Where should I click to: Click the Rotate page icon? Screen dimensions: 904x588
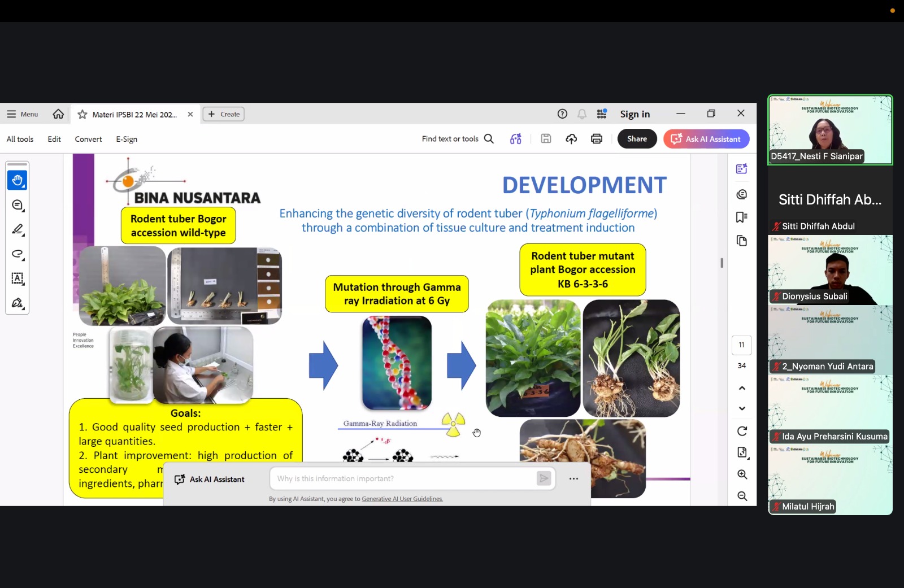(x=742, y=431)
